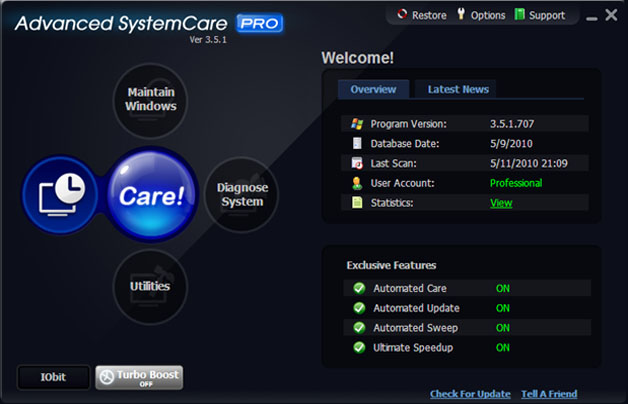Click the Check For Update link
Screen dimensions: 628x404
[470, 394]
